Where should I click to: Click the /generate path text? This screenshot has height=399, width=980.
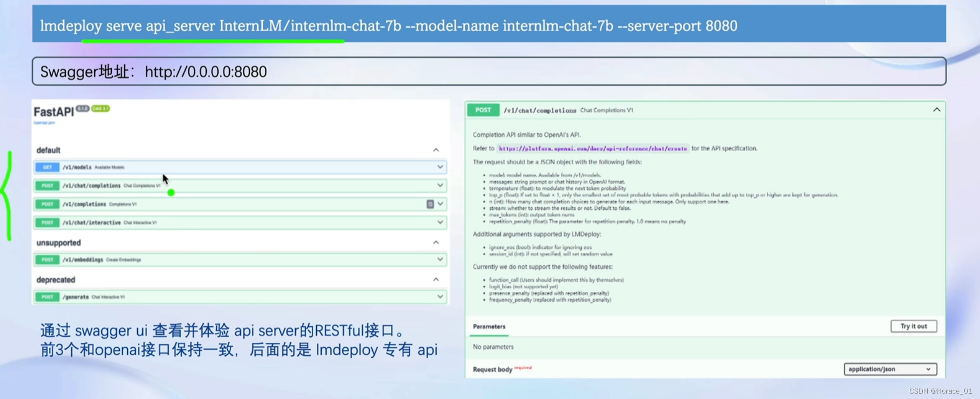pos(76,297)
